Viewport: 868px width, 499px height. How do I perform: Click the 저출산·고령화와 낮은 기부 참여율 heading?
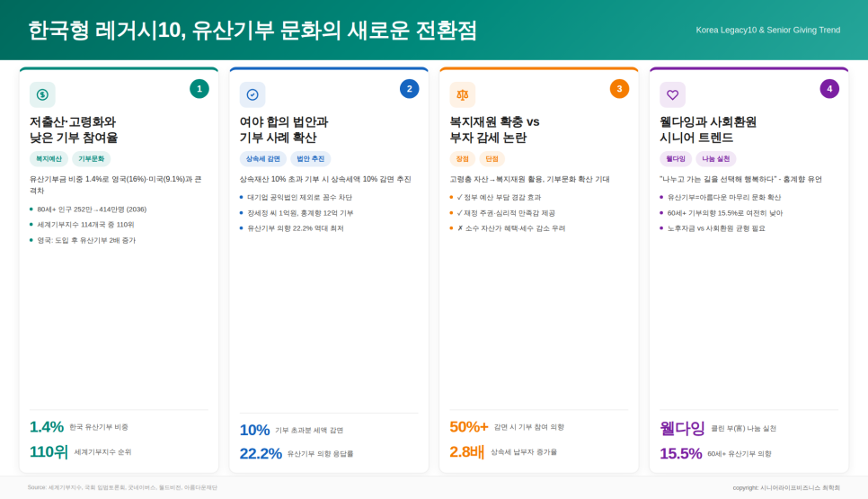point(74,129)
